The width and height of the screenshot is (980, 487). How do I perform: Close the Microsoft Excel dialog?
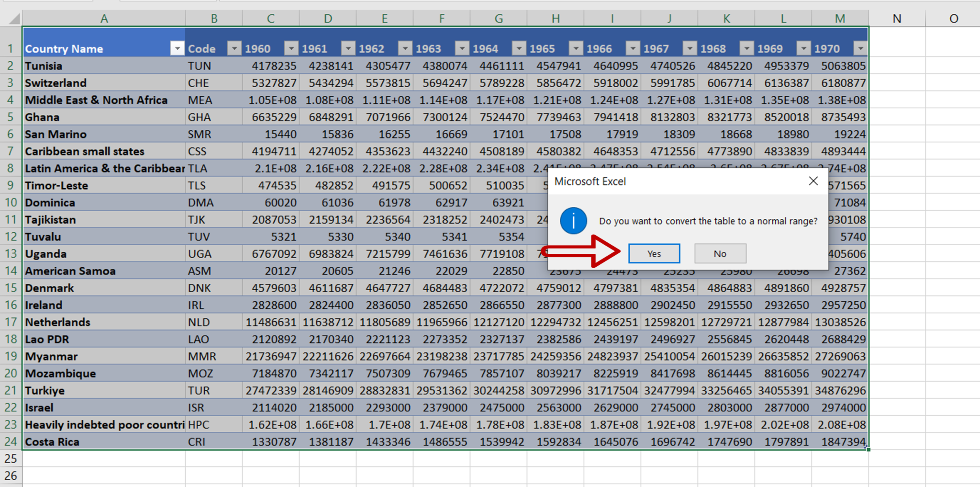click(813, 181)
